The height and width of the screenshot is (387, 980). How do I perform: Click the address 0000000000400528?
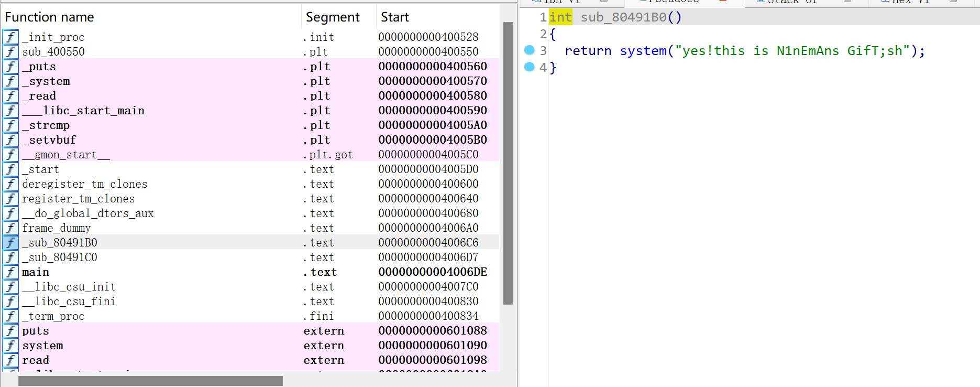pos(428,37)
